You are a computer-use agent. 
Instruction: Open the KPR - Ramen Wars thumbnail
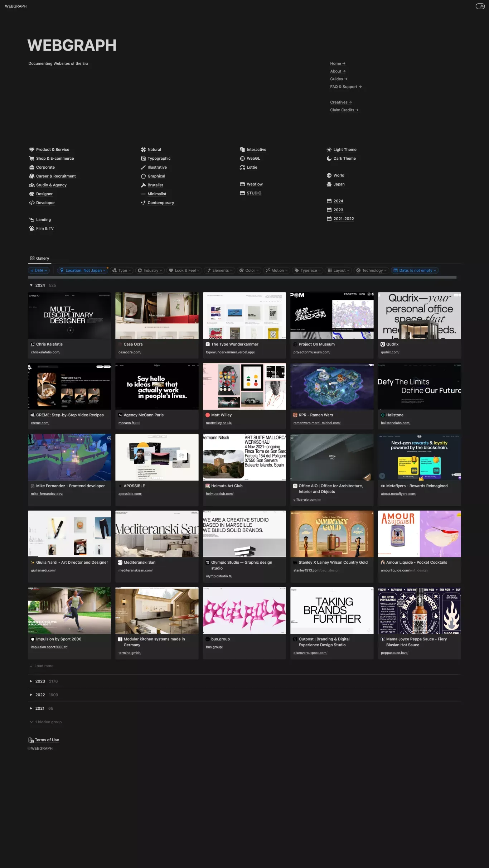(x=332, y=386)
